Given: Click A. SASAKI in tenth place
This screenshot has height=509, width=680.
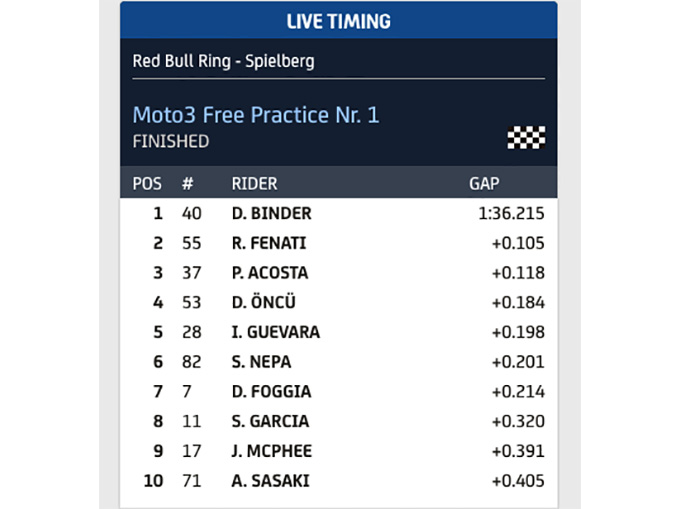Looking at the screenshot, I should 271,481.
